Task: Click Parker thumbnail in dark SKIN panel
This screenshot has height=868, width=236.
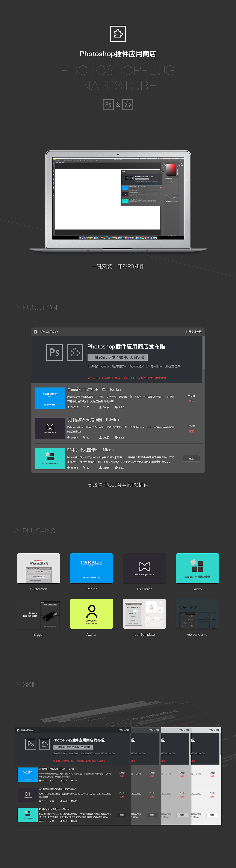Action: [x=28, y=775]
